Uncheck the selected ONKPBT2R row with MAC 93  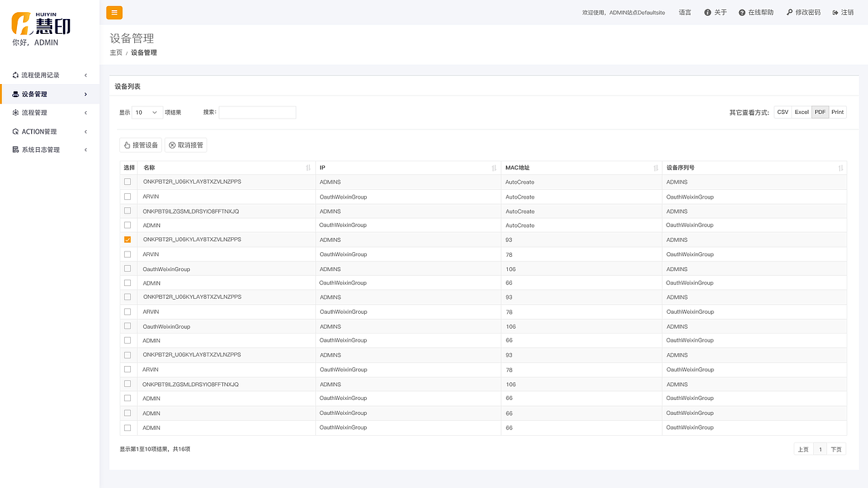127,240
